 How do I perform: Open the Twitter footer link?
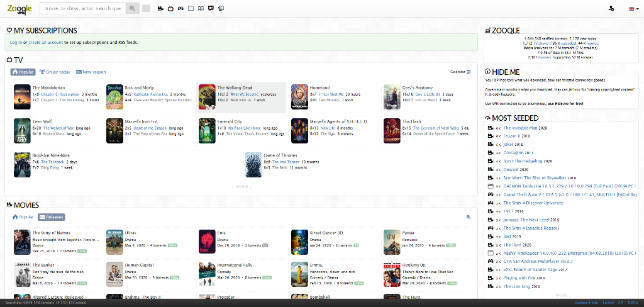(x=608, y=303)
